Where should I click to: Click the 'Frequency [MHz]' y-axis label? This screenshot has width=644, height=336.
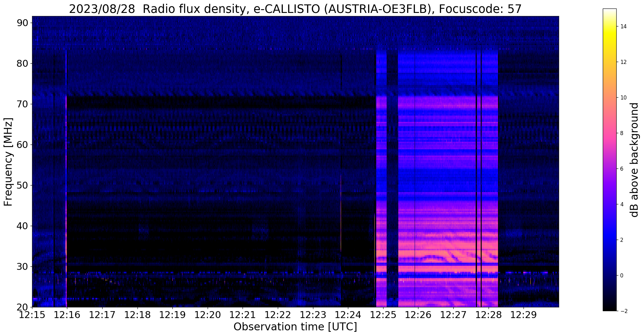8,162
